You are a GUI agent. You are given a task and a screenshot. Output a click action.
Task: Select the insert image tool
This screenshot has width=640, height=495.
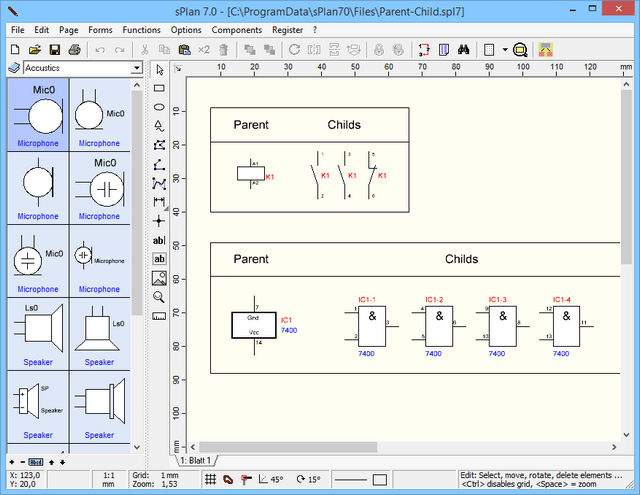[x=159, y=278]
